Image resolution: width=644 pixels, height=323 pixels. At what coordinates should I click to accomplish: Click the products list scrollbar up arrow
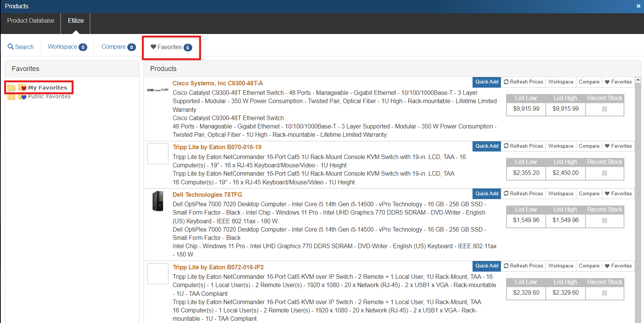[x=638, y=80]
